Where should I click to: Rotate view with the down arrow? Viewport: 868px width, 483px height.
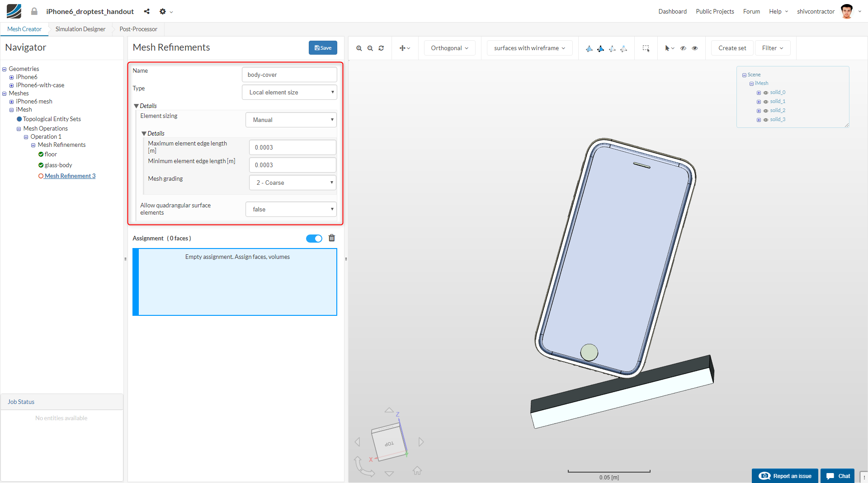click(x=389, y=474)
